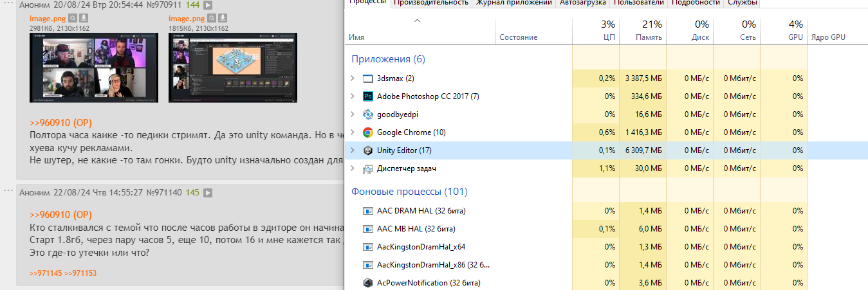Switch to the Производительность tab
Screen dimensions: 868x290
tap(430, 3)
